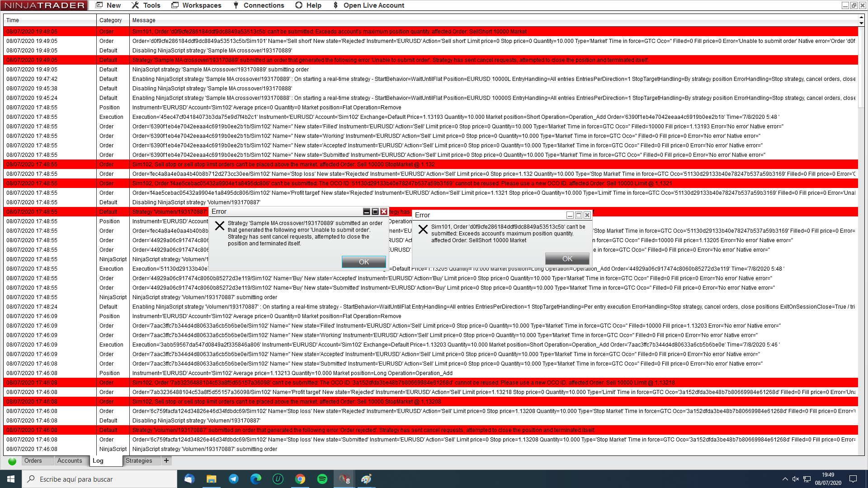
Task: Open Spotify from the taskbar
Action: 322,479
